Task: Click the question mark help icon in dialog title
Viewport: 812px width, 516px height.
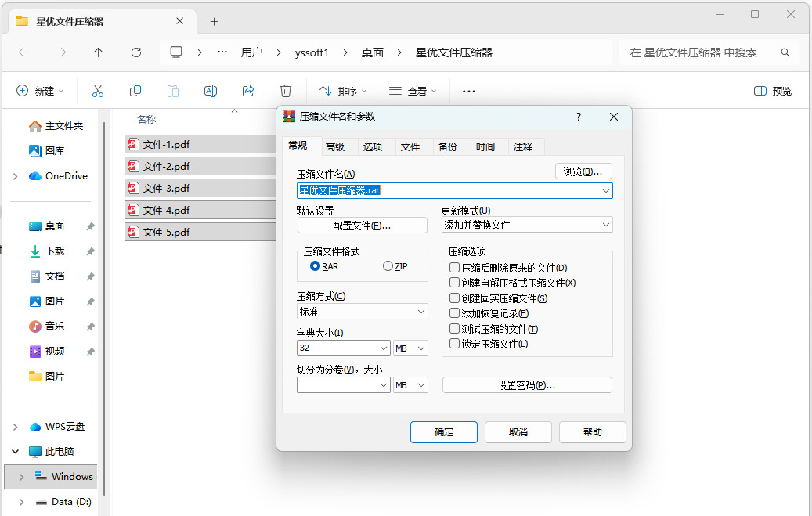Action: [579, 117]
